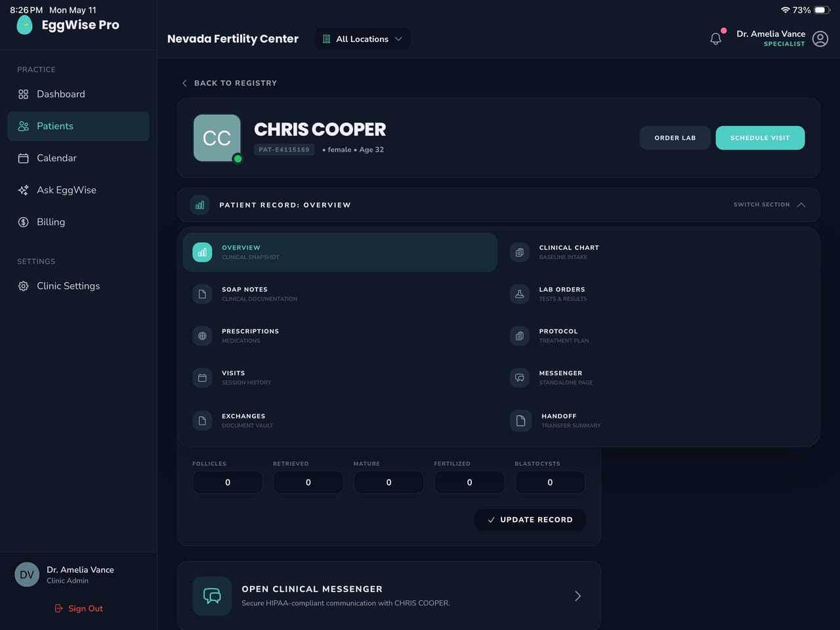
Task: Click the Ask EggWise sparkle icon
Action: [x=24, y=190]
